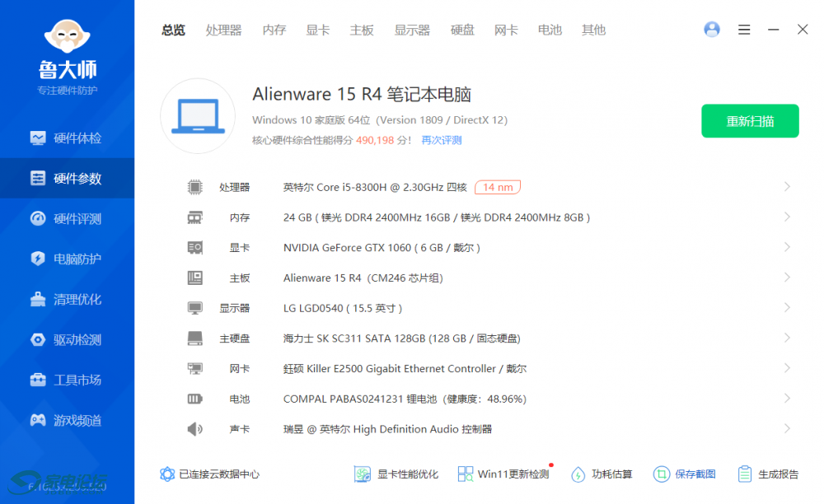The width and height of the screenshot is (824, 504).
Task: Click the COMPAL PABAS0241231 battery text
Action: click(405, 399)
